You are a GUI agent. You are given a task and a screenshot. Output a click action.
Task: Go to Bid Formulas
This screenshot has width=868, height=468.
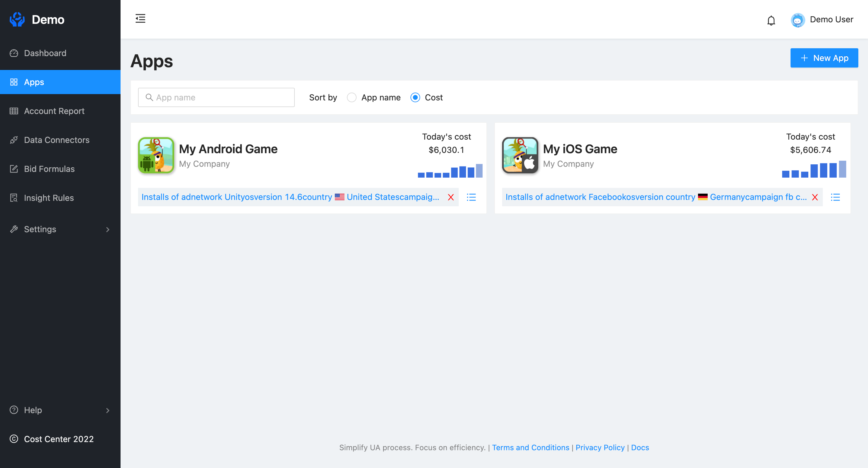(49, 169)
